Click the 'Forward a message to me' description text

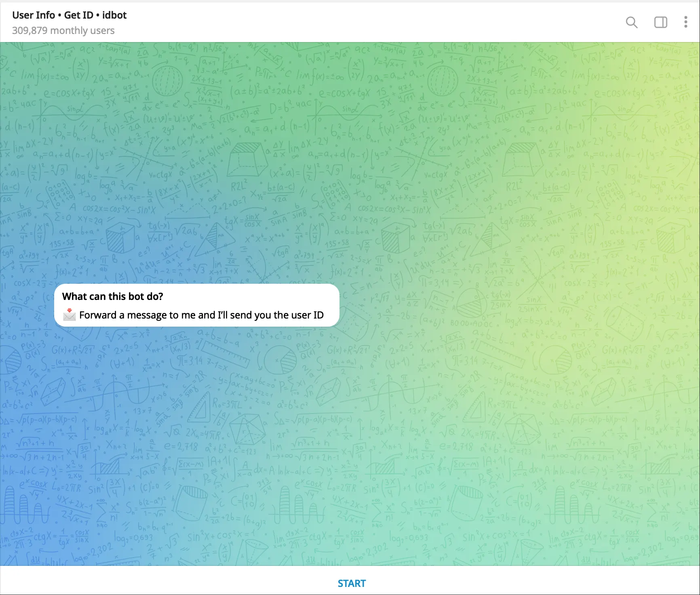pyautogui.click(x=201, y=315)
